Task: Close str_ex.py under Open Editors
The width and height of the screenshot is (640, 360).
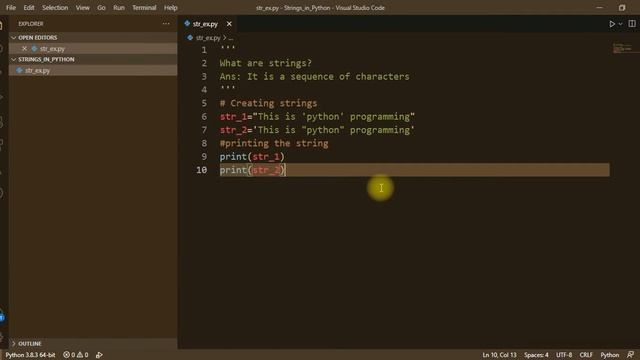Action: 24,49
